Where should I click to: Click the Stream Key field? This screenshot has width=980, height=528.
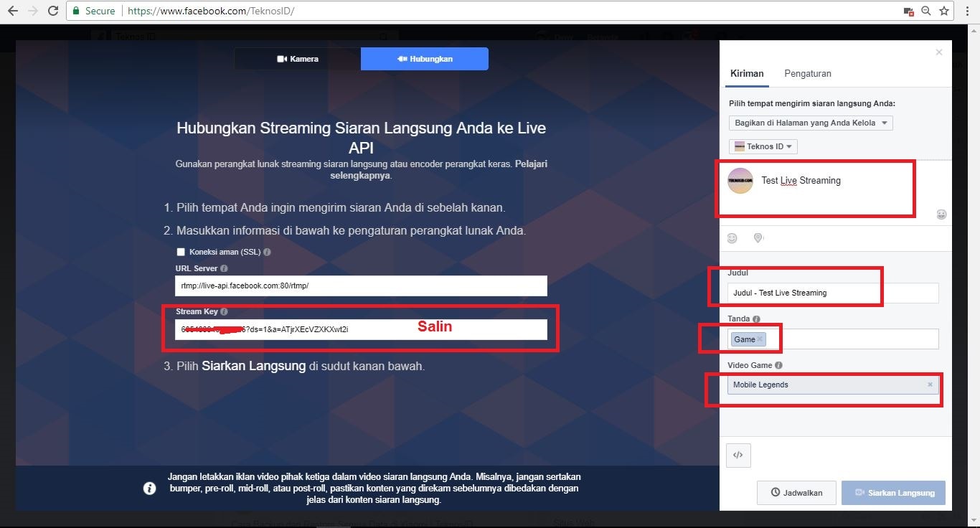[361, 329]
